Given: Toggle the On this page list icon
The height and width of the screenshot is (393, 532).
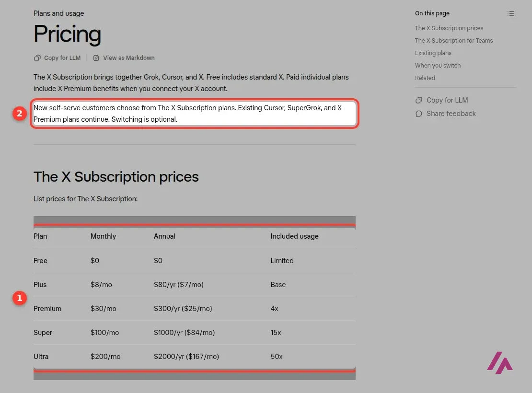Looking at the screenshot, I should click(510, 13).
